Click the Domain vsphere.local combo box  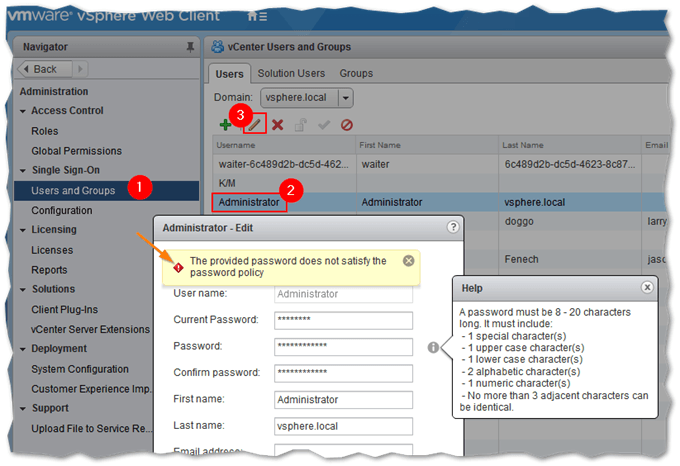click(307, 98)
